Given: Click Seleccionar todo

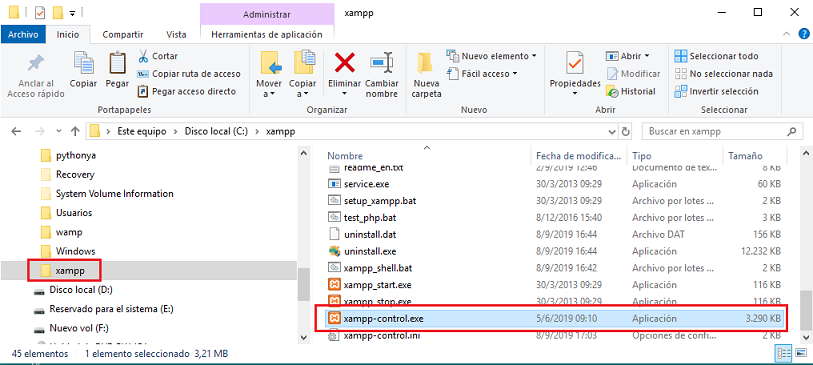Looking at the screenshot, I should coord(716,55).
